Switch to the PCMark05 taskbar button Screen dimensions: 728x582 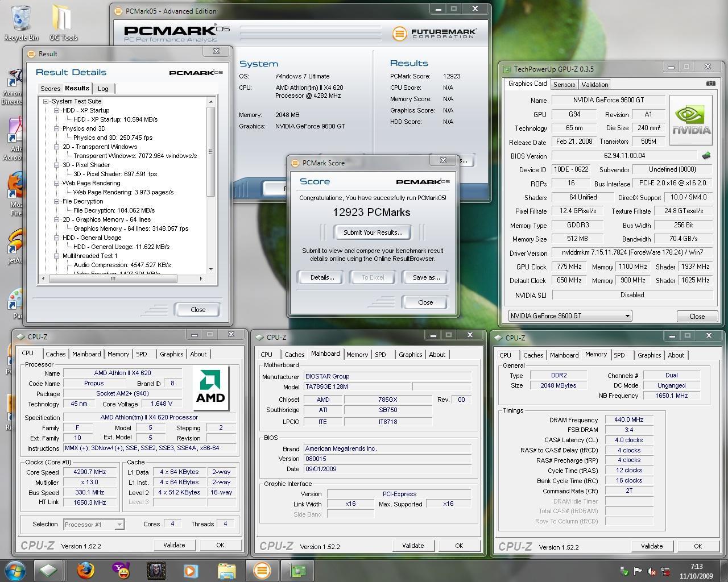point(262,570)
